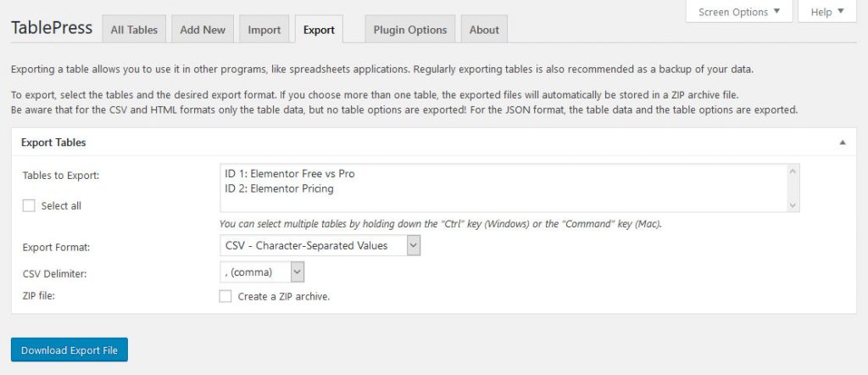
Task: Switch to the All Tables tab
Action: coord(134,30)
